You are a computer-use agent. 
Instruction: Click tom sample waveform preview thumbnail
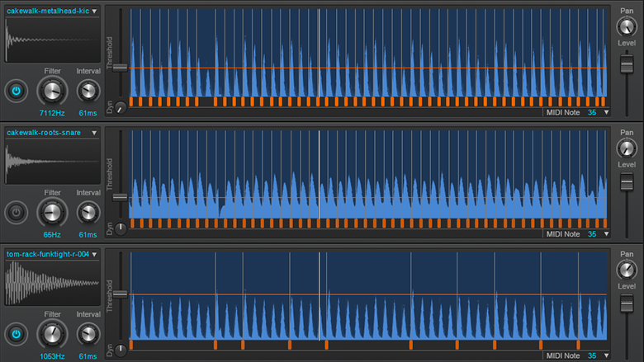click(53, 284)
